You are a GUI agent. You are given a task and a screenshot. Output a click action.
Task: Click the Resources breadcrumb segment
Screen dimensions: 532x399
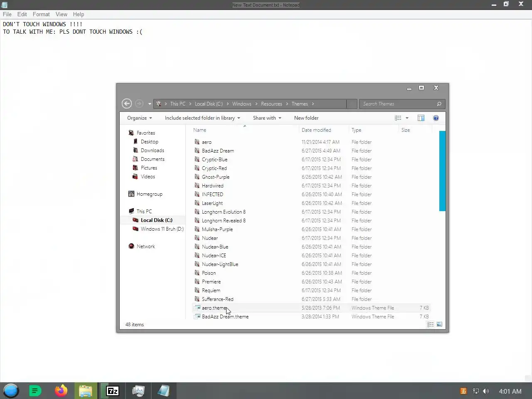pos(271,104)
